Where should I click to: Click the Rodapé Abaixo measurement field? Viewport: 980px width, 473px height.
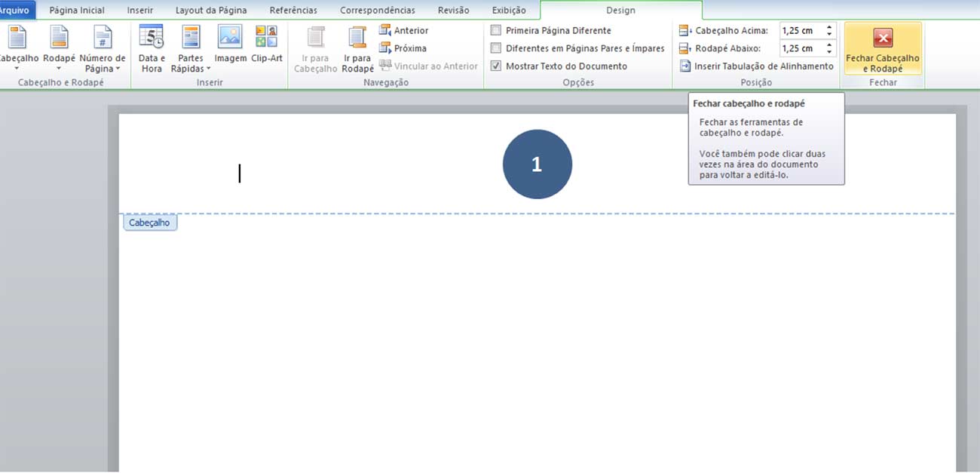tap(800, 48)
